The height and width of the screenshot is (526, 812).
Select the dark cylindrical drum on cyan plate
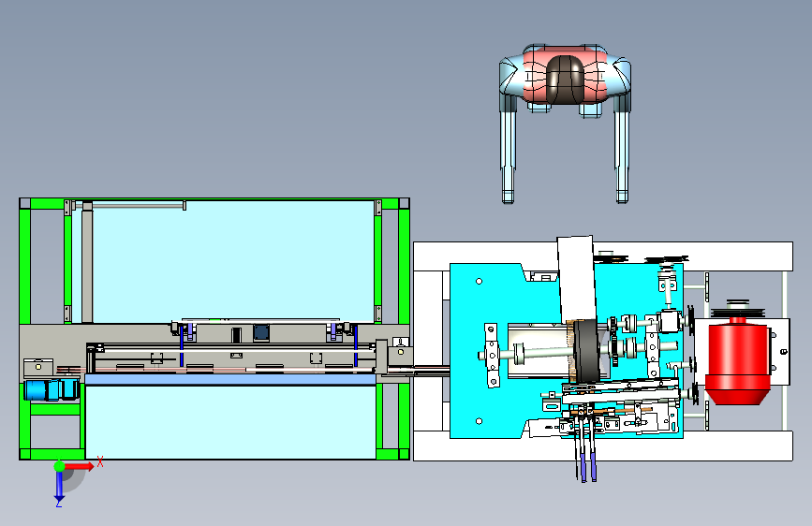click(586, 352)
